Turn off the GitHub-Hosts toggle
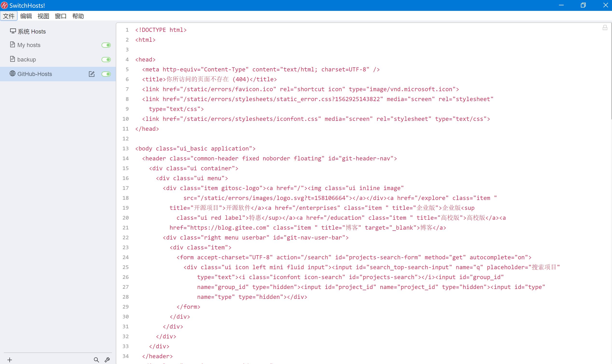Screen dimensions: 612x364 [x=106, y=74]
